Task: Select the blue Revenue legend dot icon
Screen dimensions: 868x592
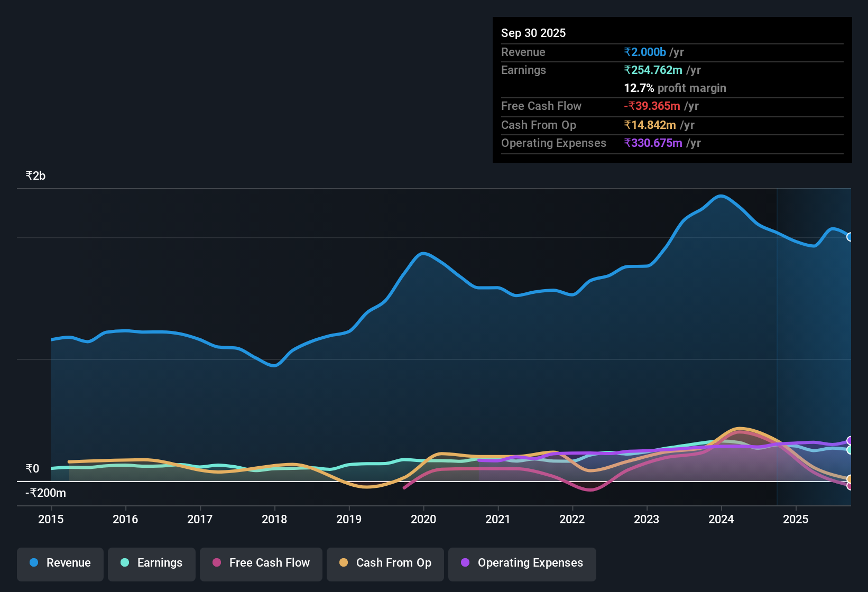Action: pos(33,563)
